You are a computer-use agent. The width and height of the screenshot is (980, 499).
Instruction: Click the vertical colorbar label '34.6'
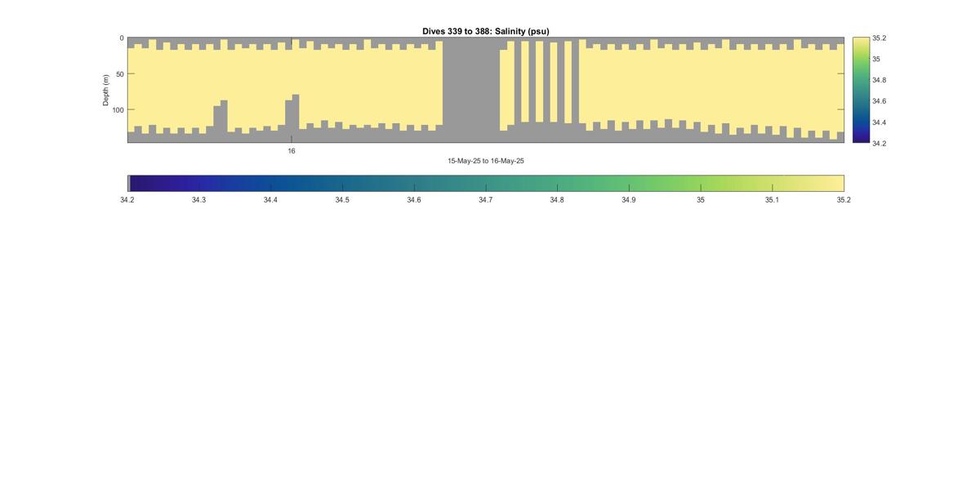[879, 101]
